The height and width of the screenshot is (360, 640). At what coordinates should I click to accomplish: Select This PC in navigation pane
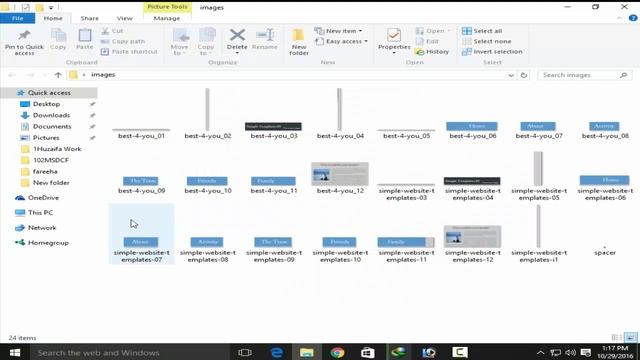tap(40, 213)
